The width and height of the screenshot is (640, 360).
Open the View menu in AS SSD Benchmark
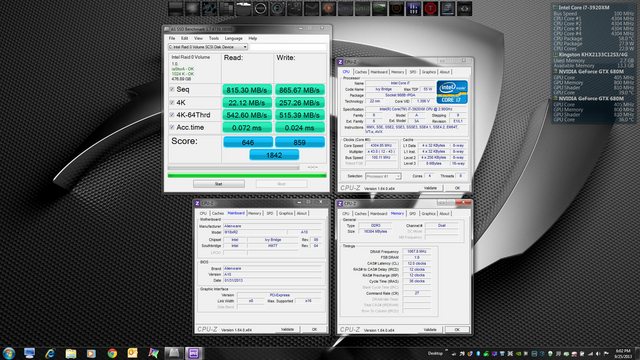coord(198,38)
